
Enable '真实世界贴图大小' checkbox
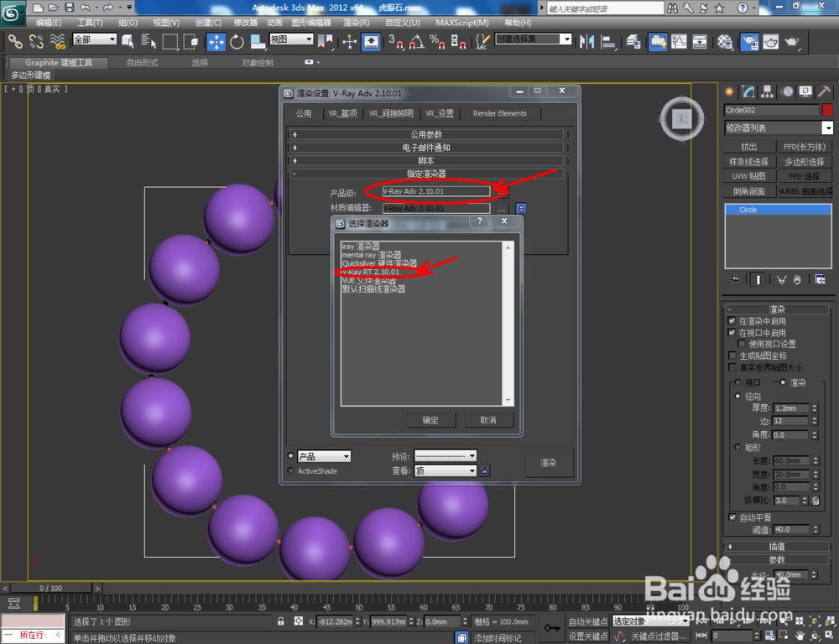click(x=732, y=367)
